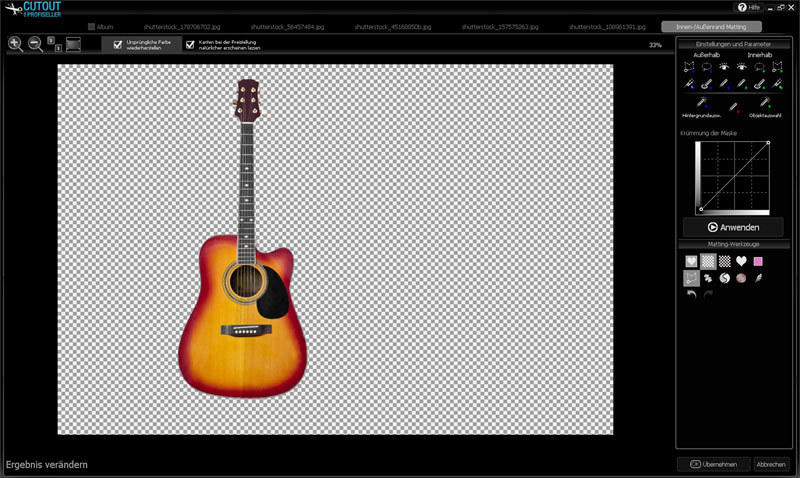Select outside brush tool with blue dot

[707, 83]
